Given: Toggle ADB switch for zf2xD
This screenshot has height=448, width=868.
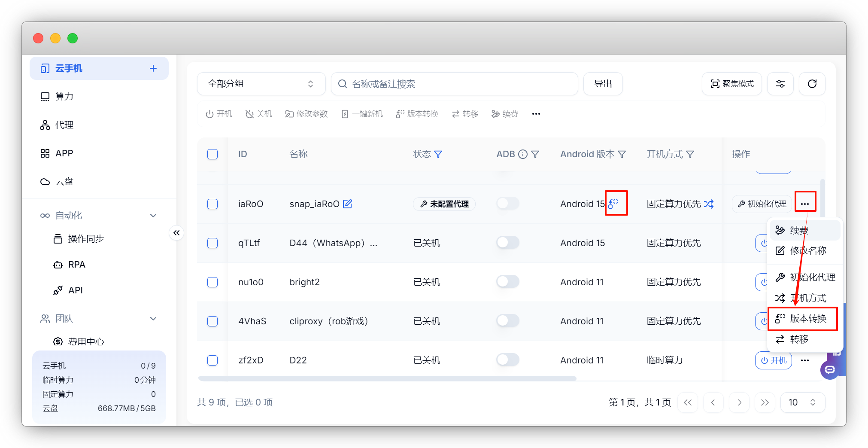Looking at the screenshot, I should (508, 360).
